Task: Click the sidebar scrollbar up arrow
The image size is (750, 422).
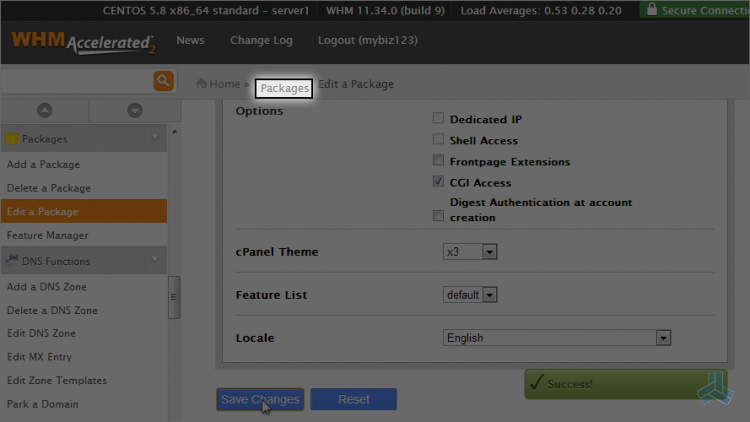Action: [175, 132]
